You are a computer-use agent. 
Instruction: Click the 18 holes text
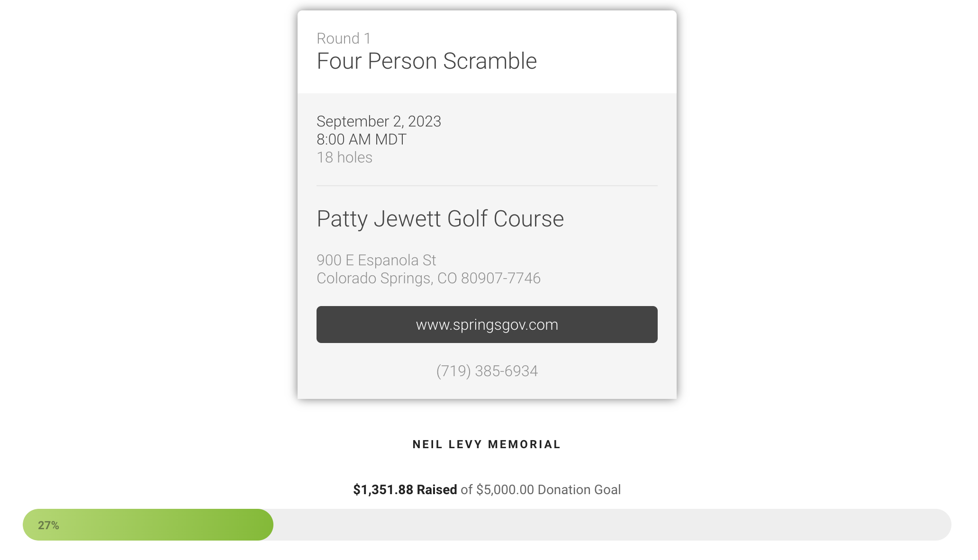point(344,157)
